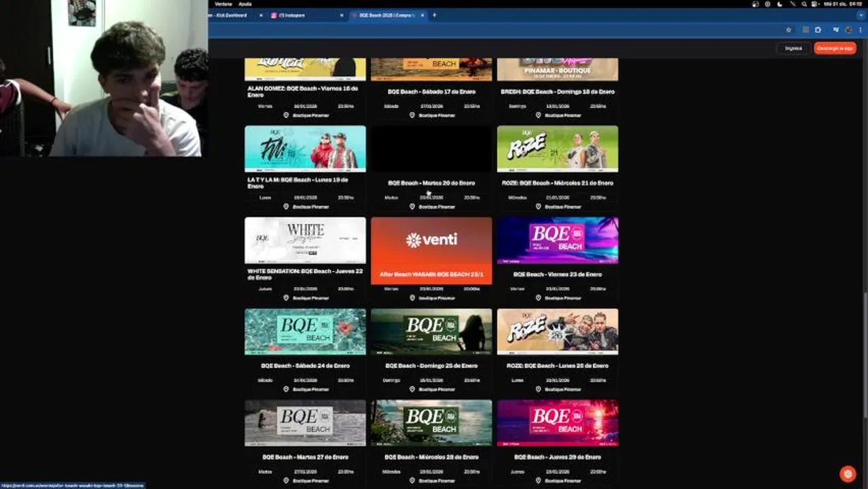This screenshot has width=868, height=489.
Task: Open BQE Beach - Martes 27 de Enero link
Action: (x=305, y=457)
